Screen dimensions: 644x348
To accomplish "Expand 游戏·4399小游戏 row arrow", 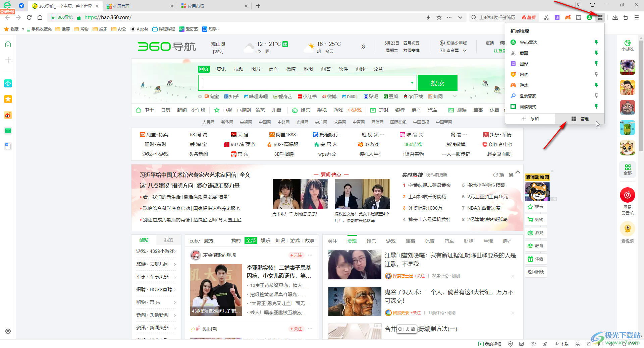I will [x=175, y=251].
